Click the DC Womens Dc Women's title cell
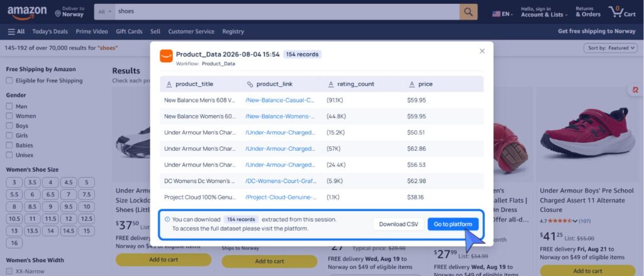 [199, 181]
